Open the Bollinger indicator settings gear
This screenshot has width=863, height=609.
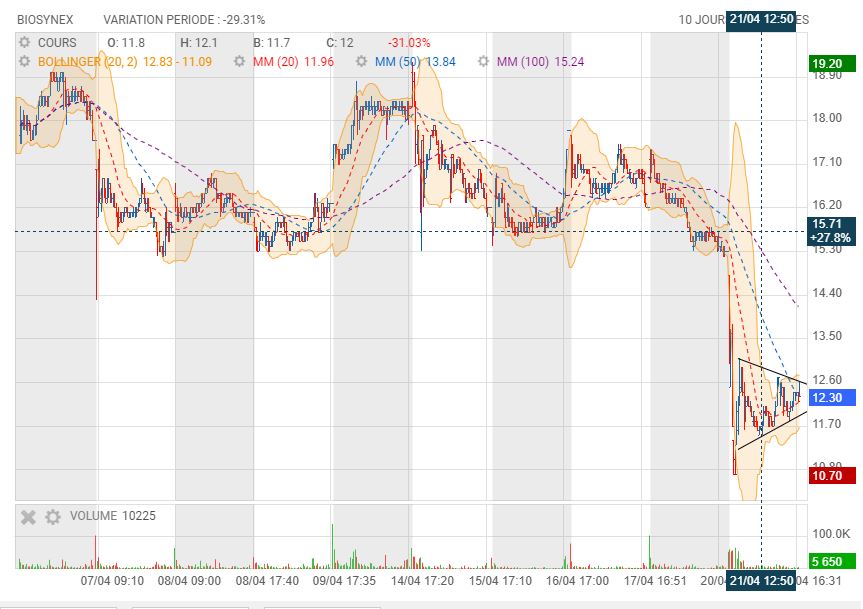point(24,61)
